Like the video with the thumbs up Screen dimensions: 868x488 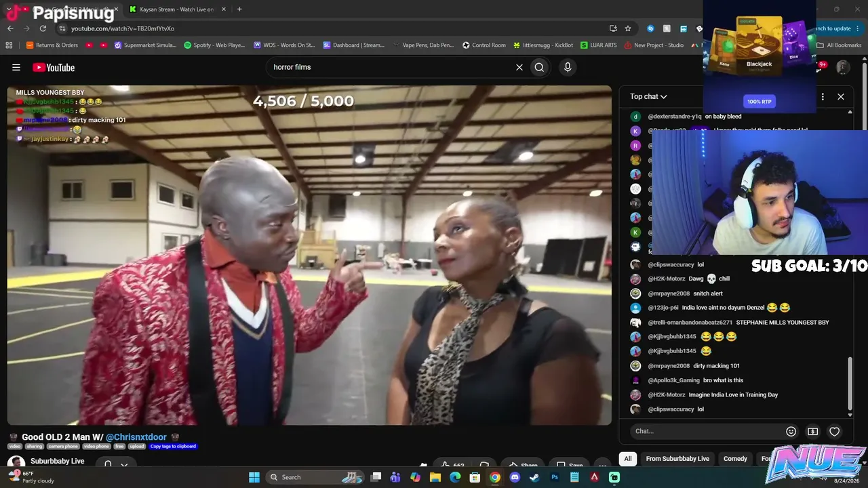point(451,466)
